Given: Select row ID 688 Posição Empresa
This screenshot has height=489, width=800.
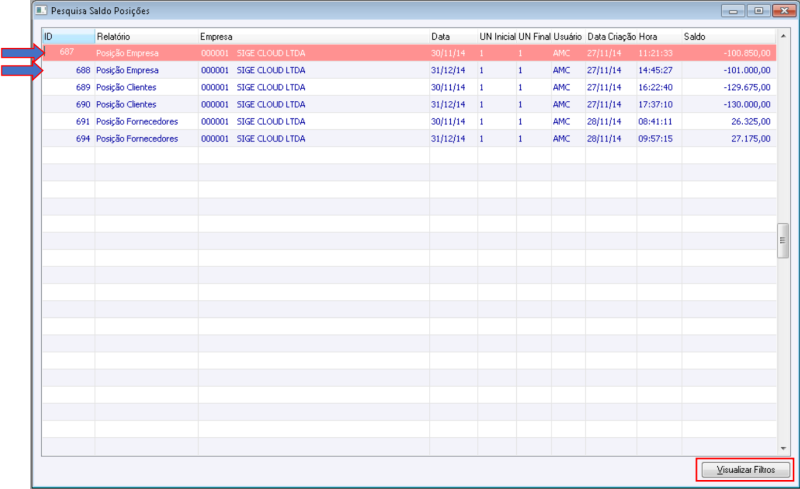Looking at the screenshot, I should pyautogui.click(x=409, y=70).
